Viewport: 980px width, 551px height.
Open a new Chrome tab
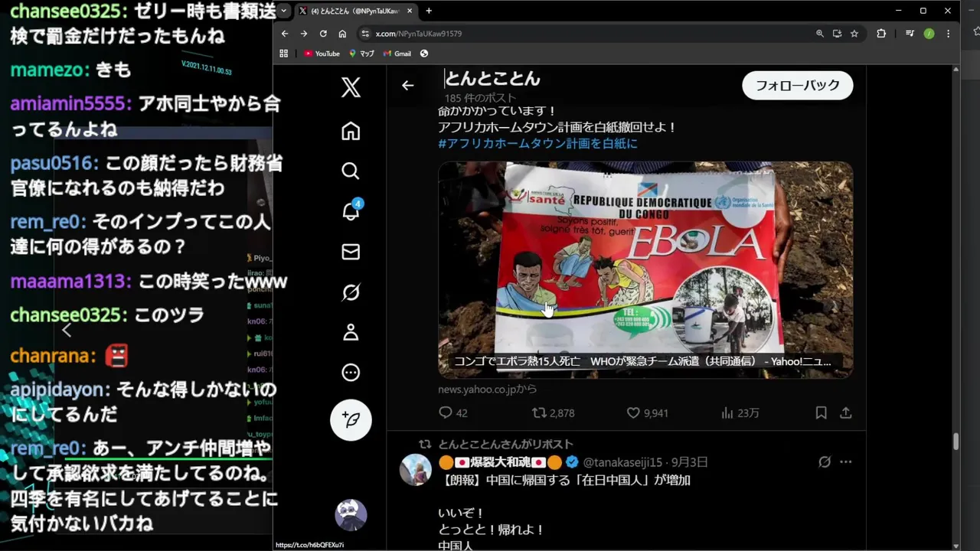click(429, 11)
